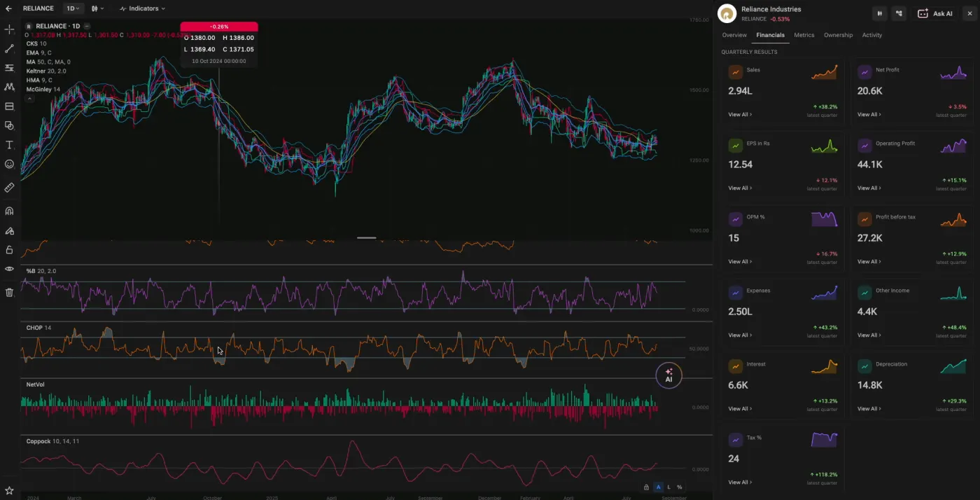
Task: Collapse the indicator legend list
Action: (x=29, y=99)
